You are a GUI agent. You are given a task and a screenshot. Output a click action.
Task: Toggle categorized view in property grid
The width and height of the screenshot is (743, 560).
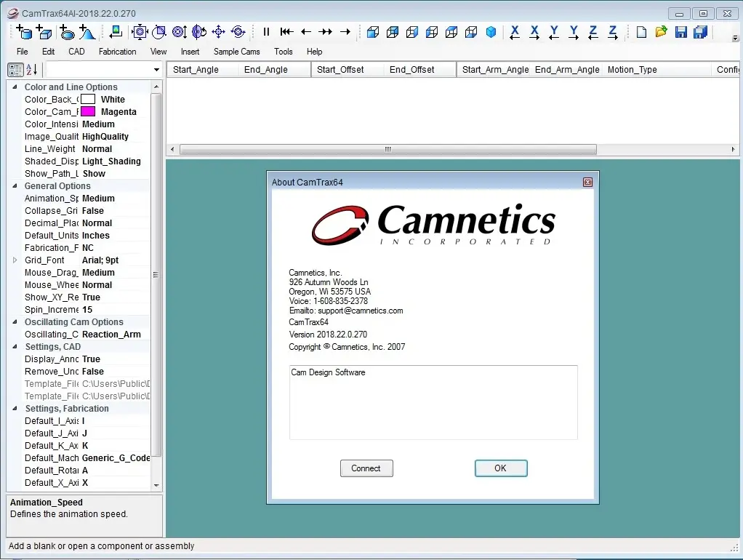15,70
